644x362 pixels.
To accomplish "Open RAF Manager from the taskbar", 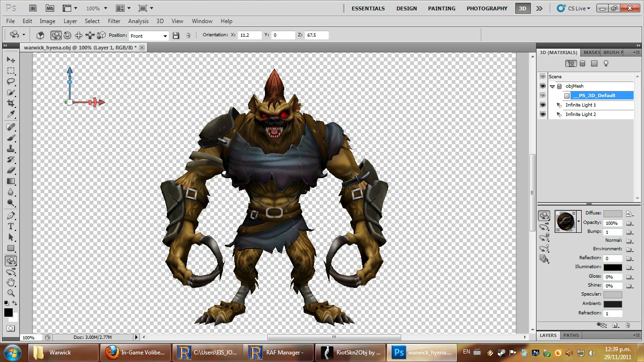I will (x=278, y=352).
